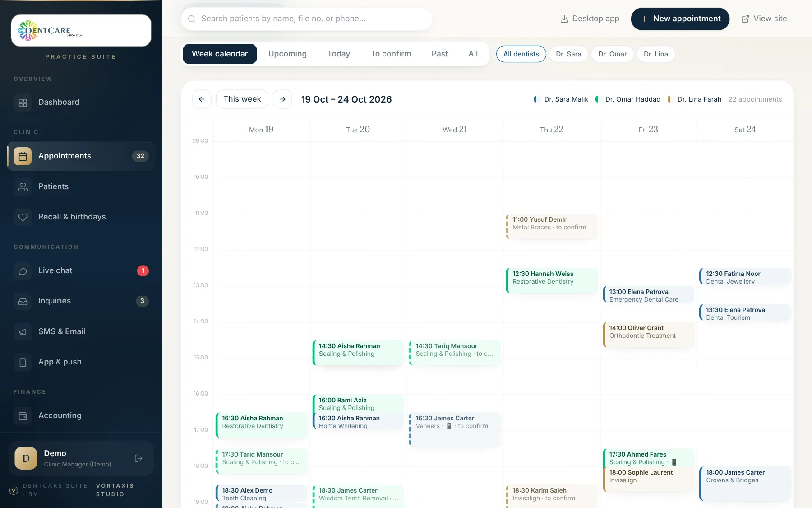Filter by All dentists
The image size is (812, 508).
click(521, 54)
